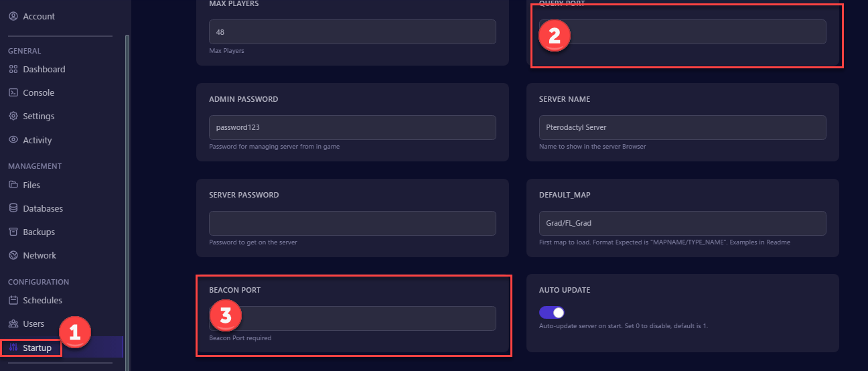Open the Network globe icon
This screenshot has width=868, height=371.
tap(13, 255)
